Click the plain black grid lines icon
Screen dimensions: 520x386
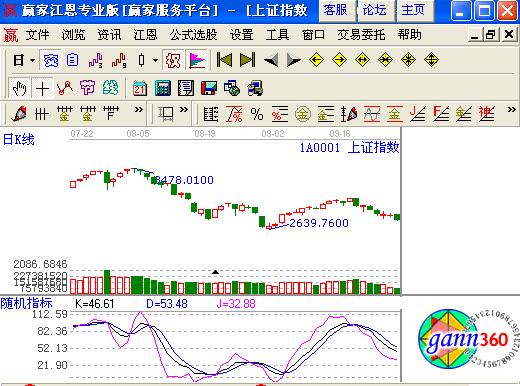point(42,114)
